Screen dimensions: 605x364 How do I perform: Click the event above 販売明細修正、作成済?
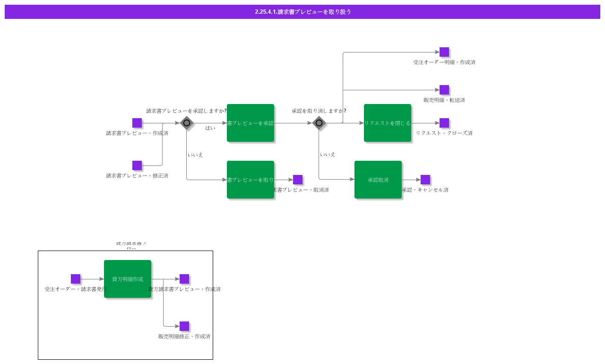(184, 326)
